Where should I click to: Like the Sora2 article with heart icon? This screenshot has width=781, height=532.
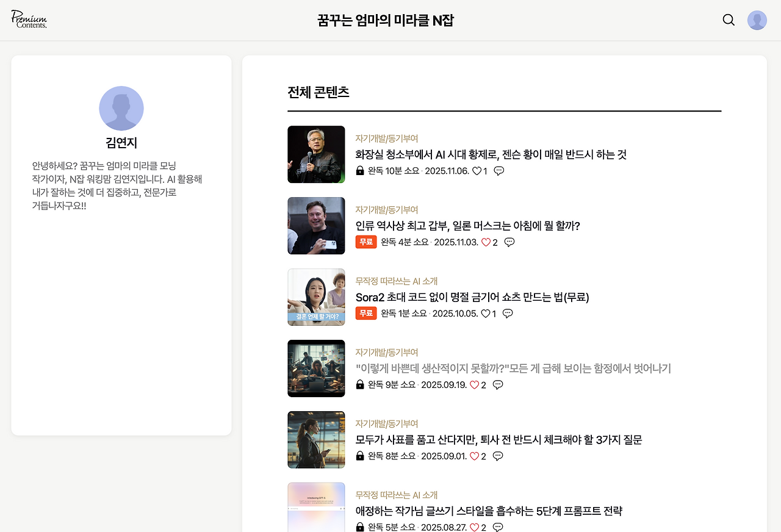[x=486, y=314]
